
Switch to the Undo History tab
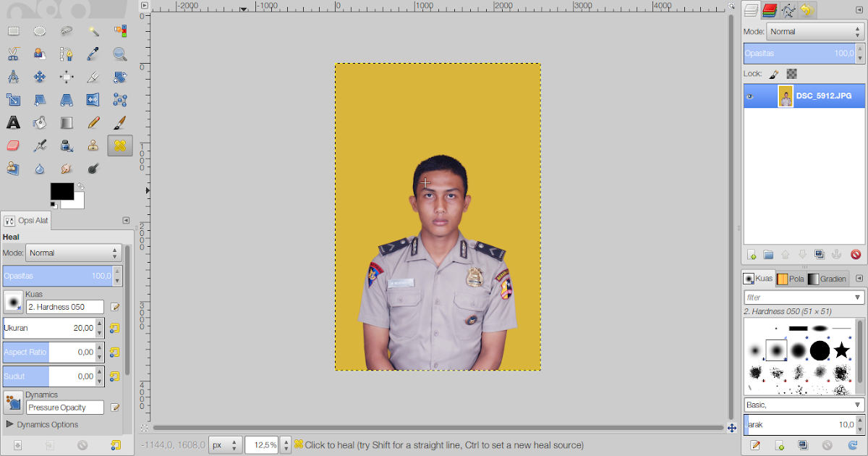807,9
